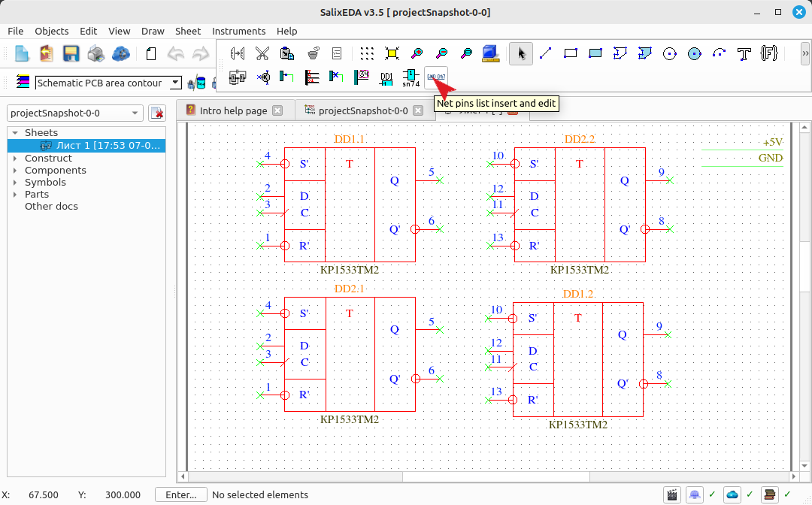Click the clapperboard icon in status bar
812x505 pixels.
pyautogui.click(x=671, y=495)
